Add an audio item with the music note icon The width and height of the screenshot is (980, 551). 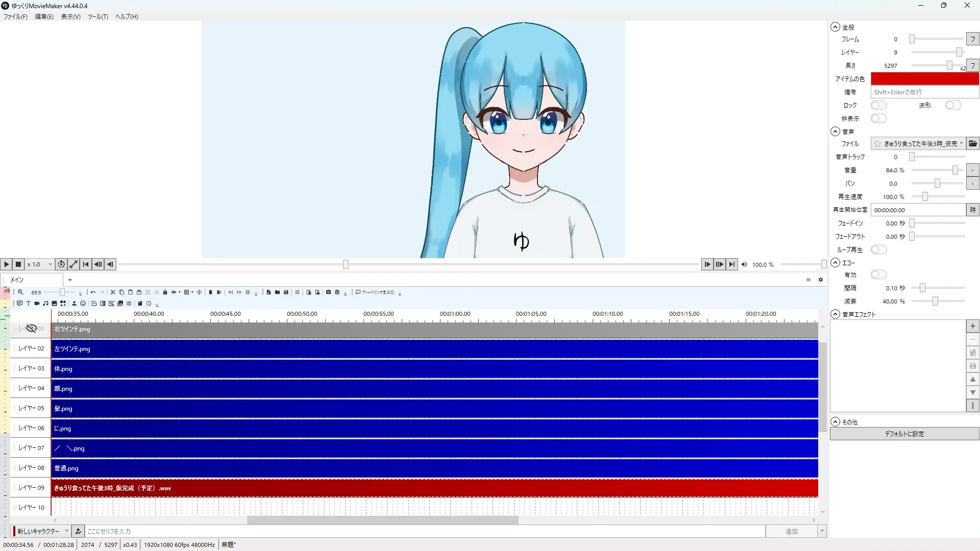45,303
